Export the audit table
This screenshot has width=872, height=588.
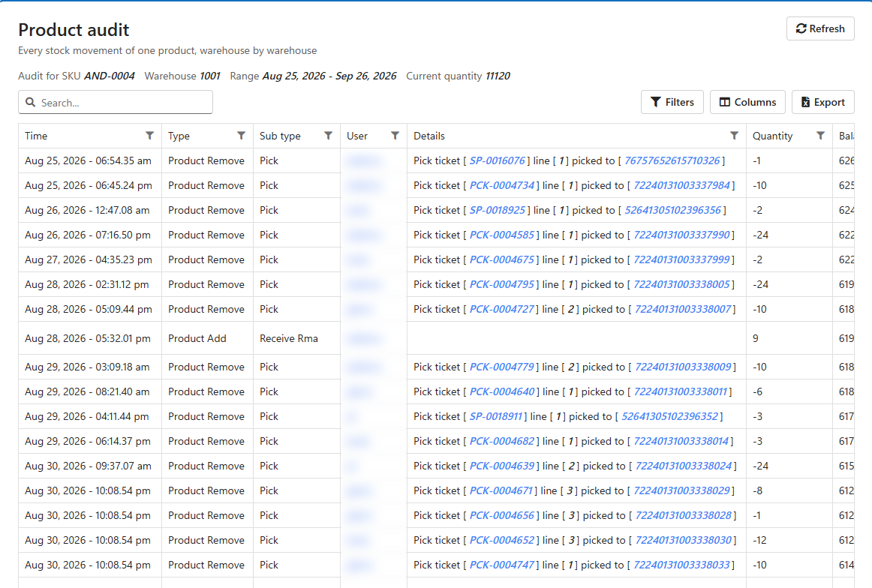(x=823, y=102)
